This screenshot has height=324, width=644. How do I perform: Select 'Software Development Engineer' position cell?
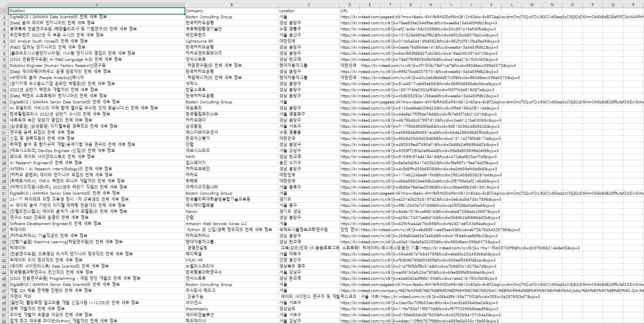pyautogui.click(x=96, y=224)
